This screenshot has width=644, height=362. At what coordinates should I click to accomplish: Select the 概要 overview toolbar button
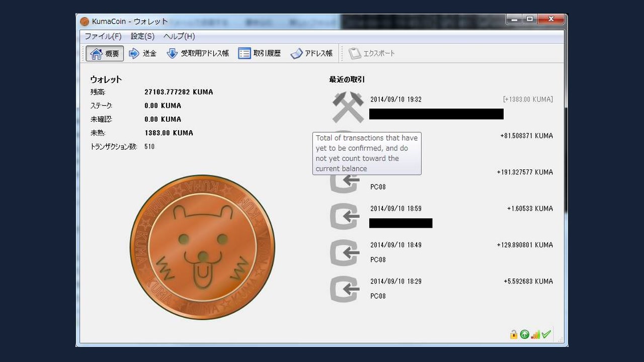tap(105, 53)
